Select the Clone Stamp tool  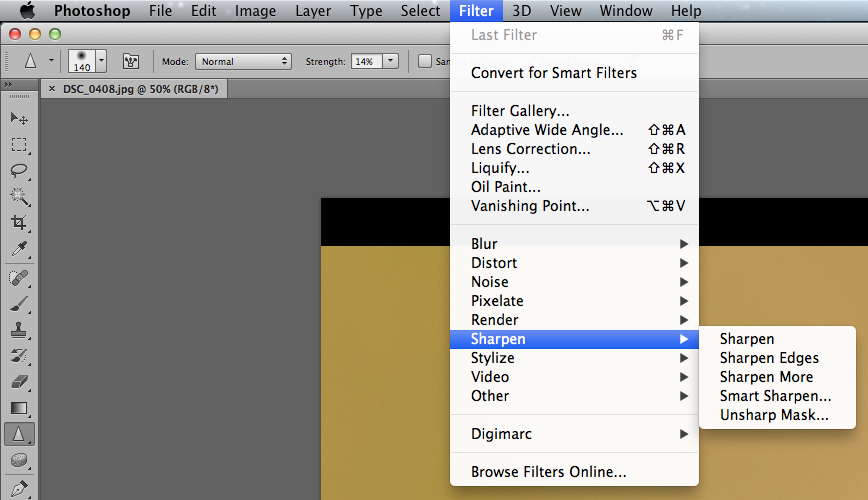(x=19, y=330)
